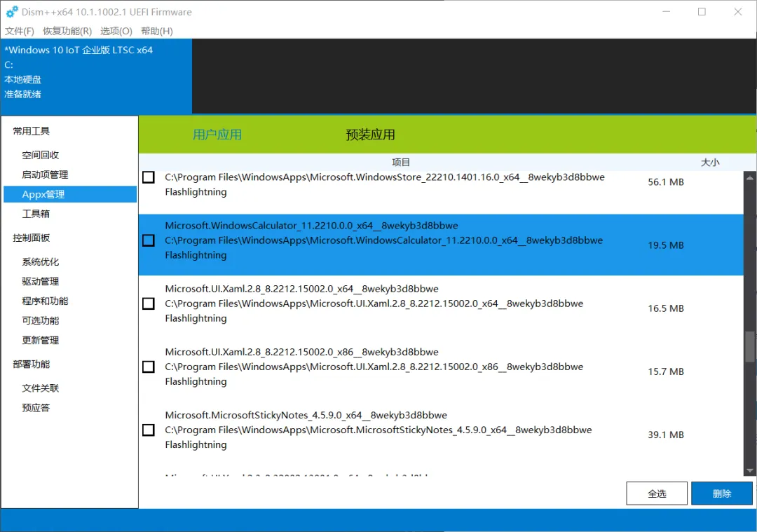
Task: Minimize the Dism++ window
Action: pyautogui.click(x=667, y=12)
